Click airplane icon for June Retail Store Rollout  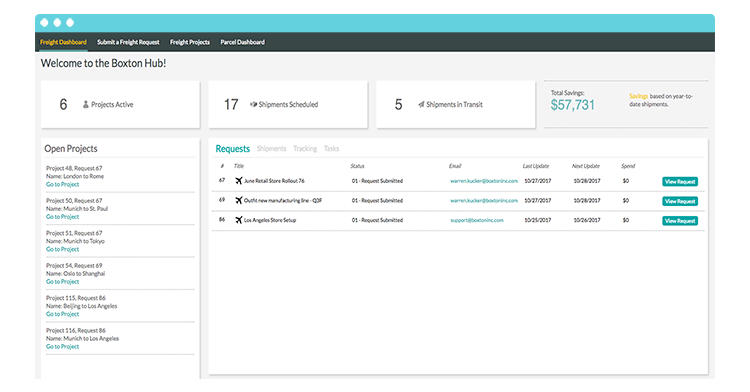pyautogui.click(x=239, y=181)
